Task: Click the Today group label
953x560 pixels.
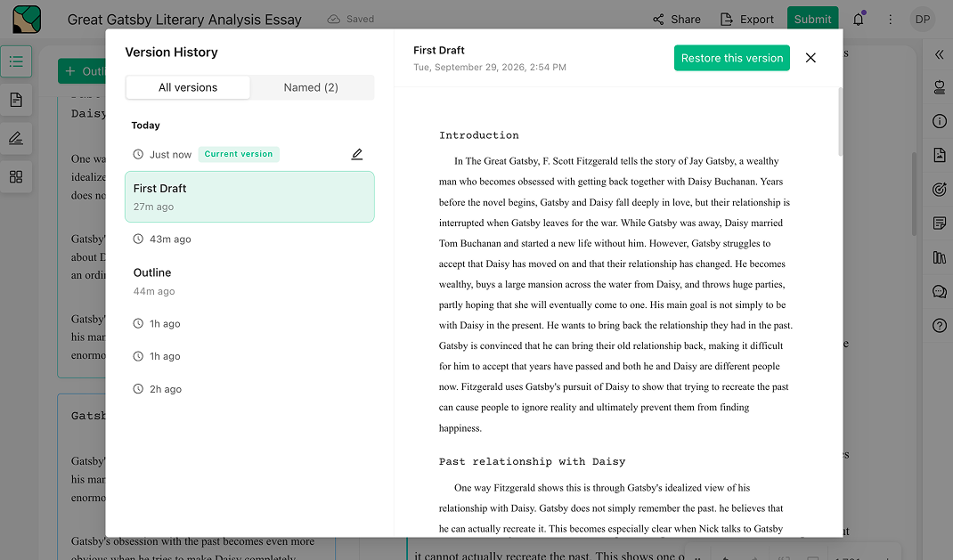Action: point(145,126)
